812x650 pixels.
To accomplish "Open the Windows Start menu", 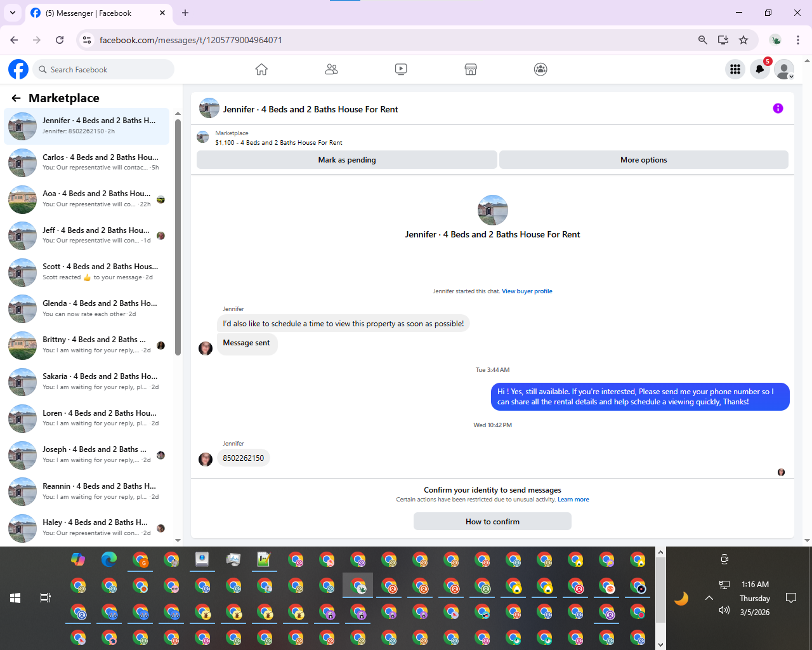I will click(x=15, y=598).
